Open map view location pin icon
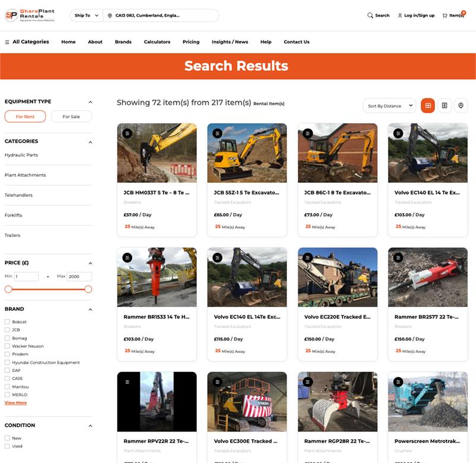The height and width of the screenshot is (463, 476). coord(461,106)
